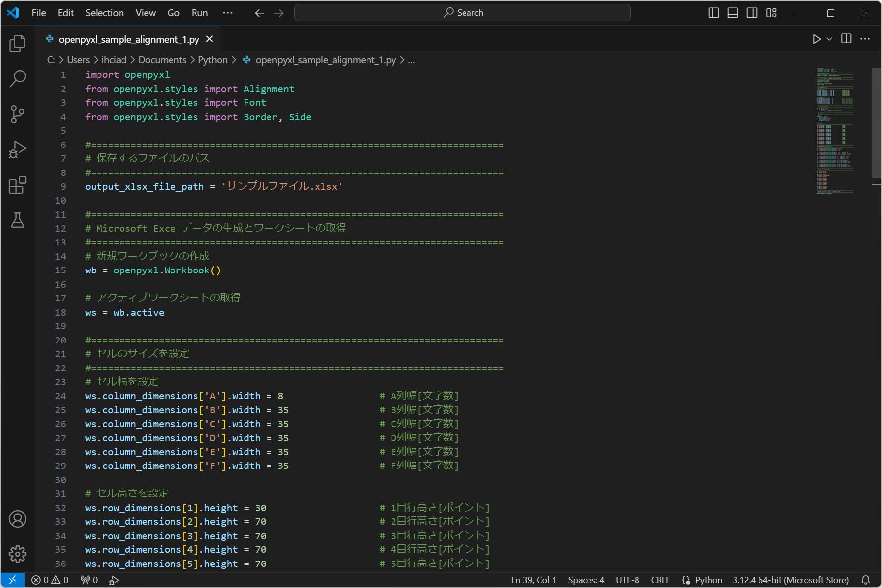
Task: Open the Manage gear menu
Action: point(18,554)
